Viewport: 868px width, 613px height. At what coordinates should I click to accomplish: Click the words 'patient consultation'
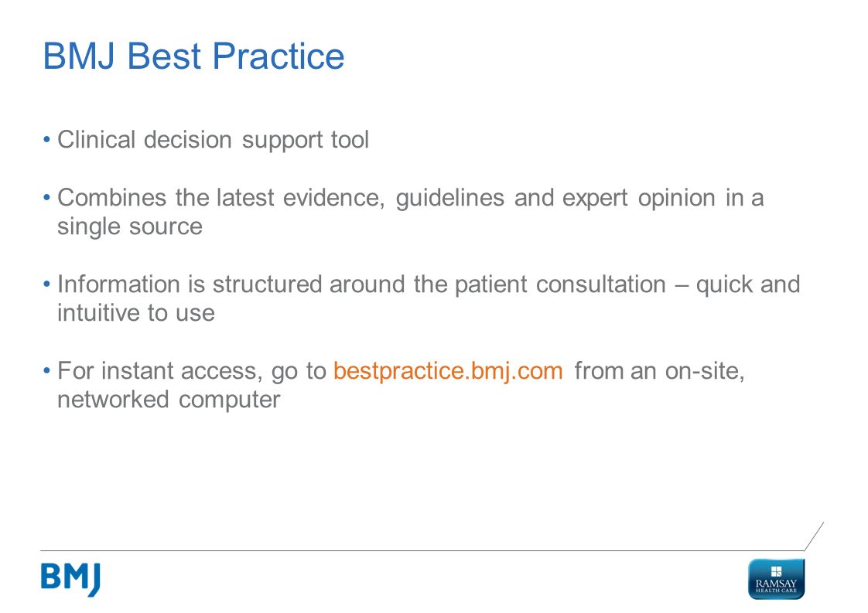click(560, 285)
